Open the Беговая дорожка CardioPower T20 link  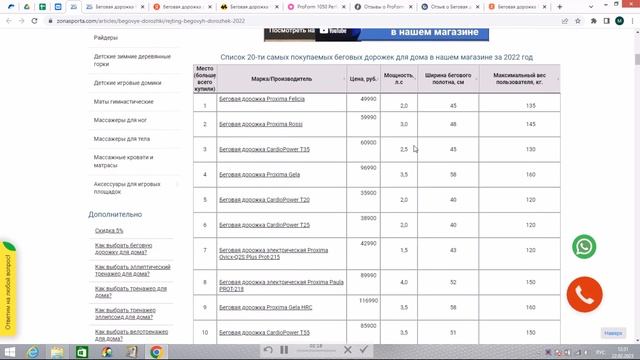coord(264,200)
